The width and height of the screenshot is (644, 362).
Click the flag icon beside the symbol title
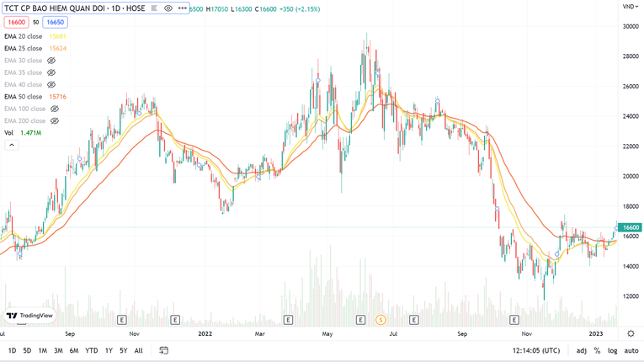tap(154, 8)
